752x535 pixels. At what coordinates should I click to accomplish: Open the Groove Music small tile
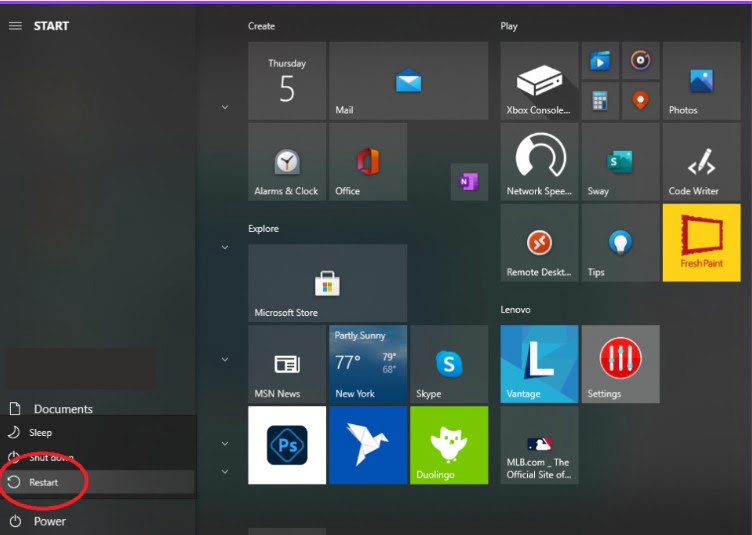641,60
